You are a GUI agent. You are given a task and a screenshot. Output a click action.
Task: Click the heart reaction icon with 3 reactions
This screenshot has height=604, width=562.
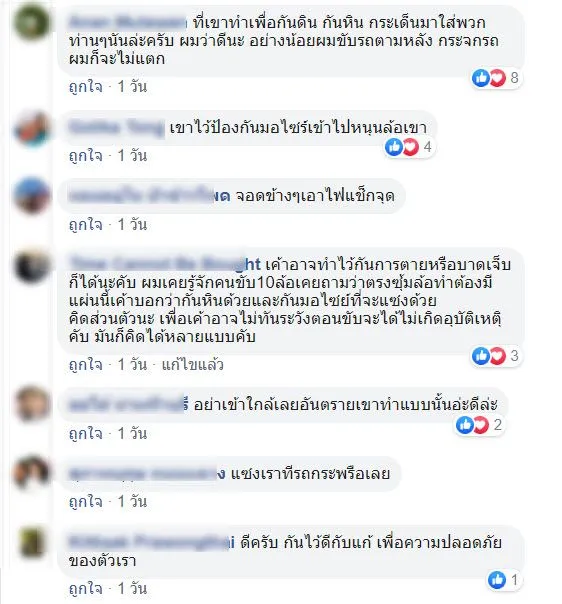497,356
